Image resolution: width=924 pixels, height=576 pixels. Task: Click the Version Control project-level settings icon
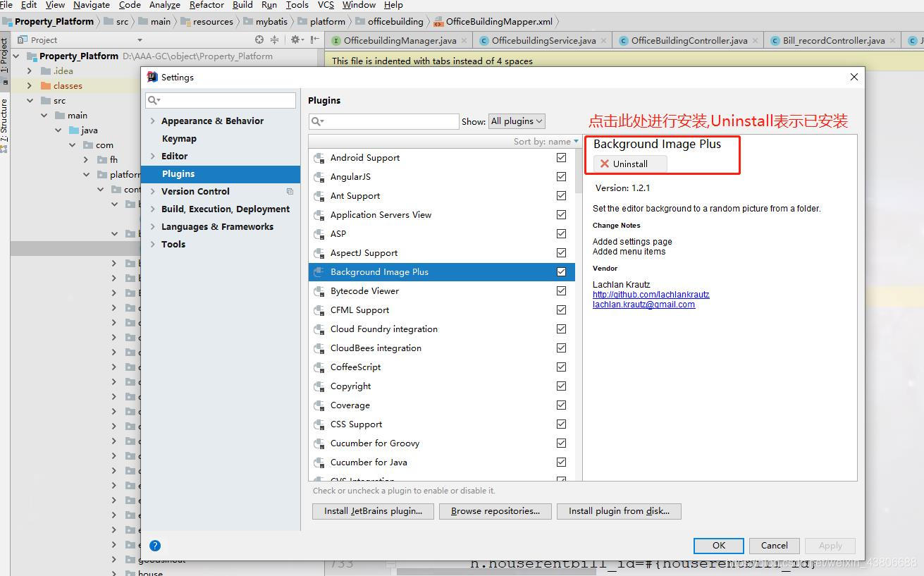click(x=290, y=191)
